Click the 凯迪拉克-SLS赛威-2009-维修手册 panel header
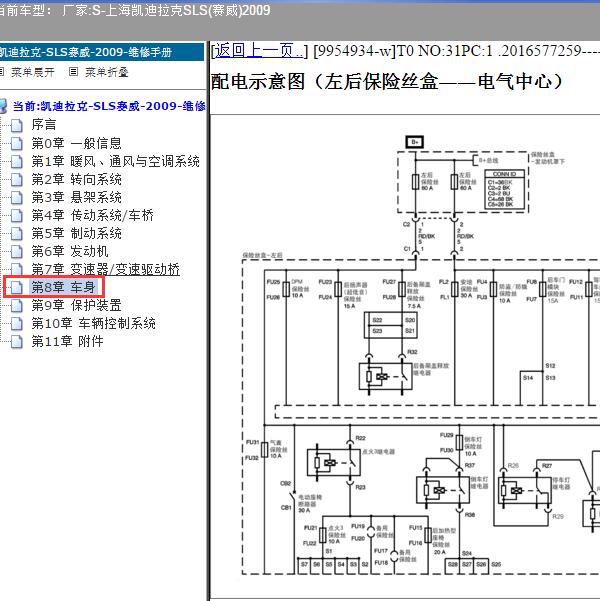600x601 pixels. coord(102,52)
